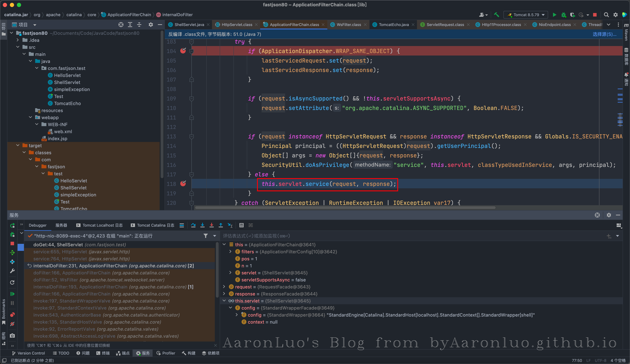The width and height of the screenshot is (630, 364).
Task: Close ApplicationFilterChain.class tab
Action: click(323, 25)
